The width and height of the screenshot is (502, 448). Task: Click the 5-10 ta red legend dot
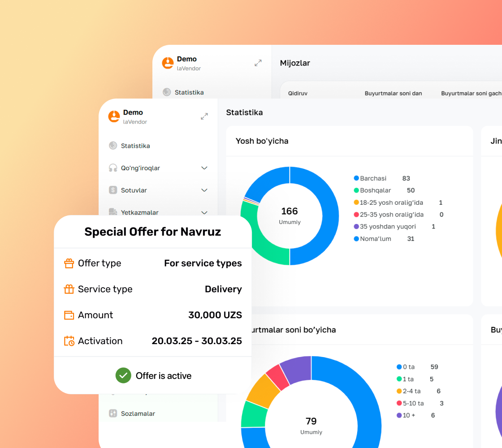tap(399, 403)
